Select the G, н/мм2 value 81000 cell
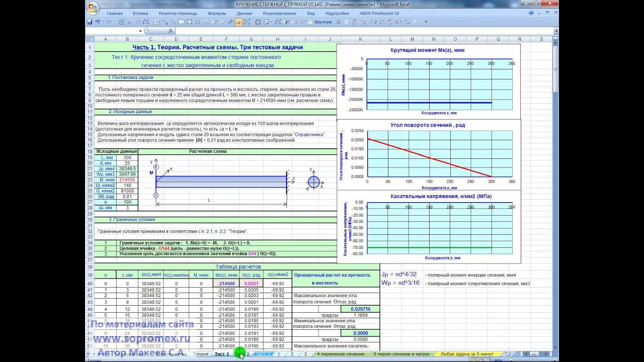644x362 pixels. [x=127, y=191]
